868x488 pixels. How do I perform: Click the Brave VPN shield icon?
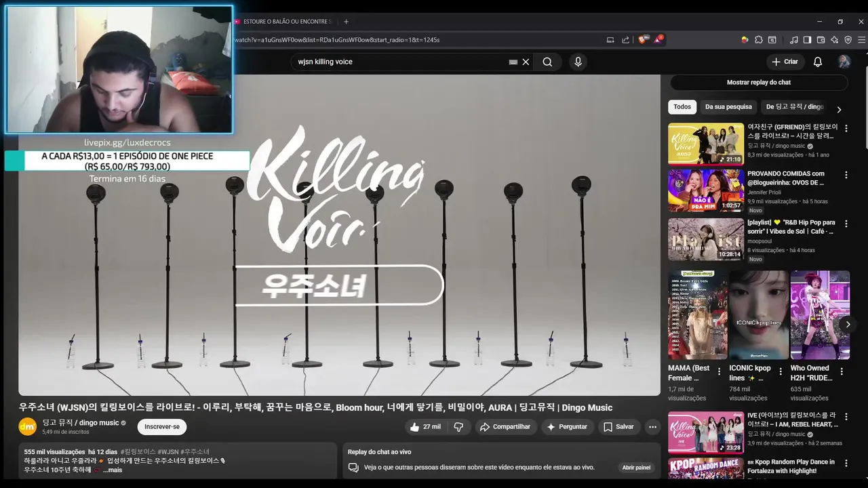click(x=848, y=40)
